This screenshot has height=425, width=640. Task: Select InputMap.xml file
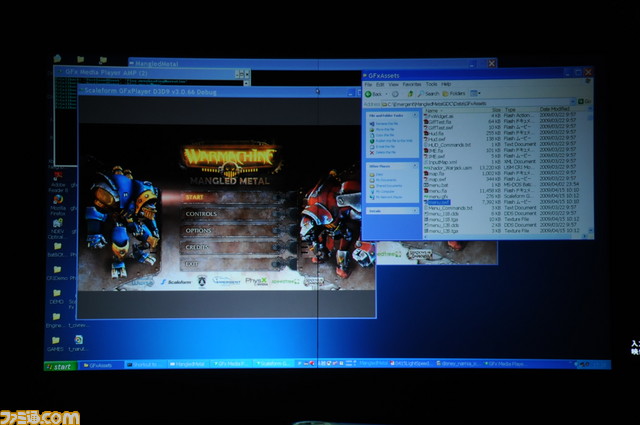pyautogui.click(x=440, y=162)
